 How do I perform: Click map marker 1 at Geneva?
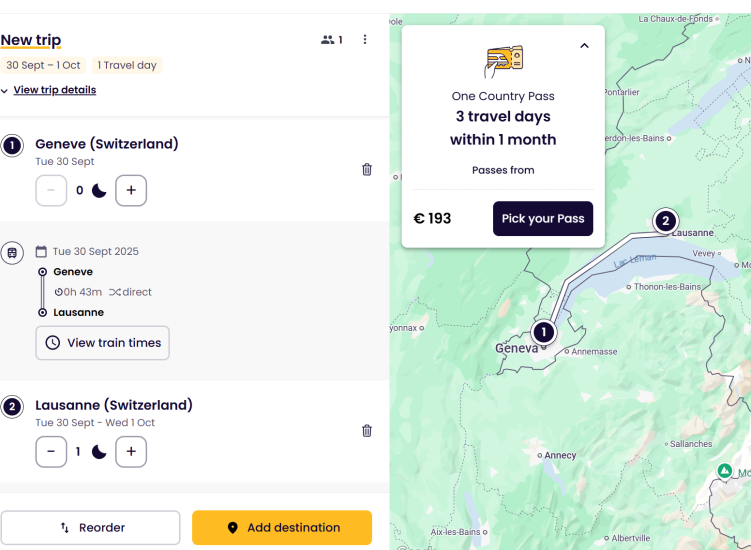point(543,332)
